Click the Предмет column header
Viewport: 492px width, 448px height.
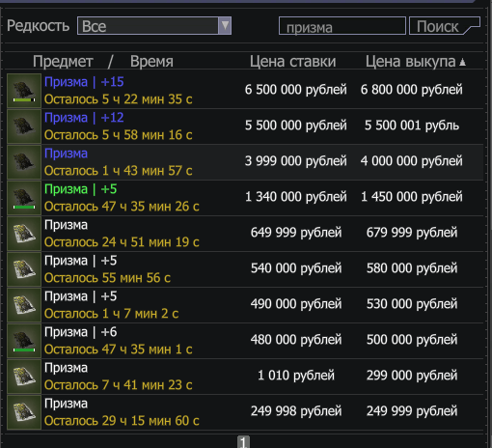63,62
